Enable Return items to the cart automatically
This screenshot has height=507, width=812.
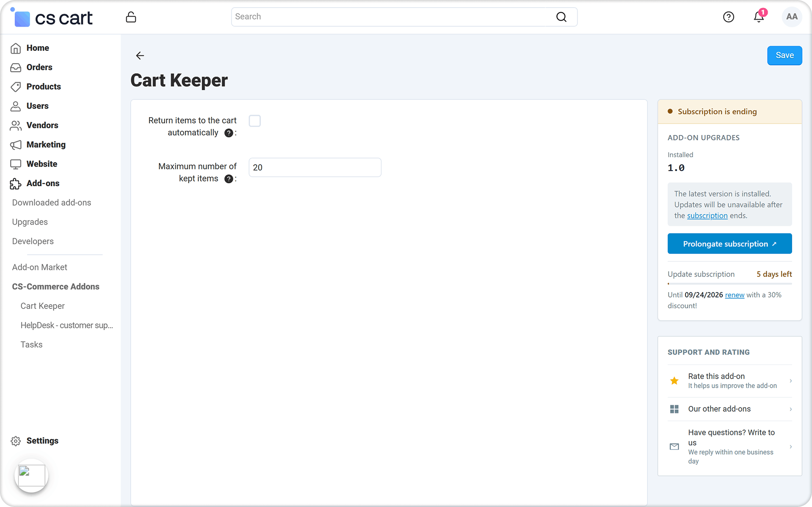pyautogui.click(x=255, y=121)
